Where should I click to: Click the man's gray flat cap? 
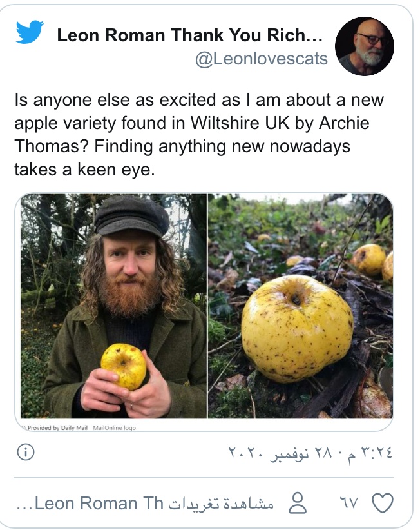[x=131, y=217]
